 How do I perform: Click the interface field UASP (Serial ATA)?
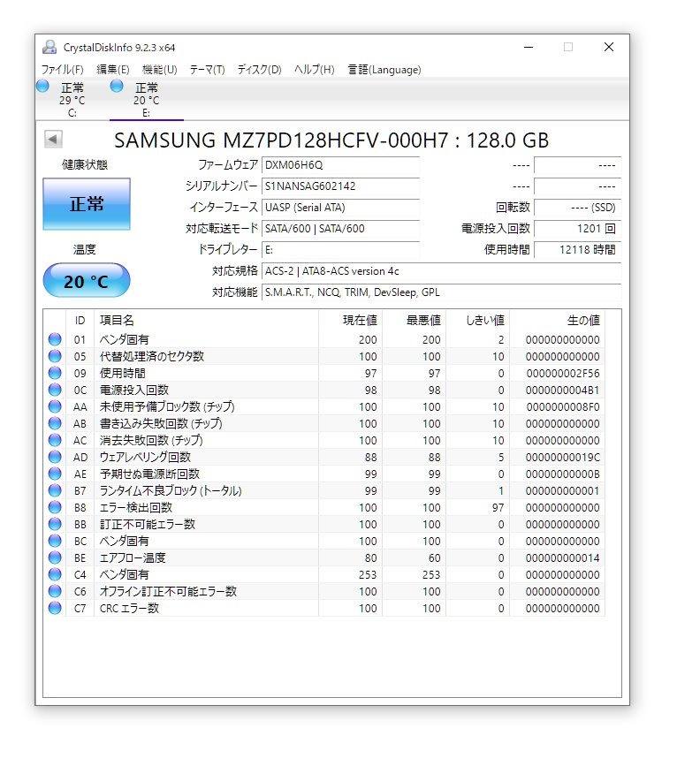(x=341, y=208)
